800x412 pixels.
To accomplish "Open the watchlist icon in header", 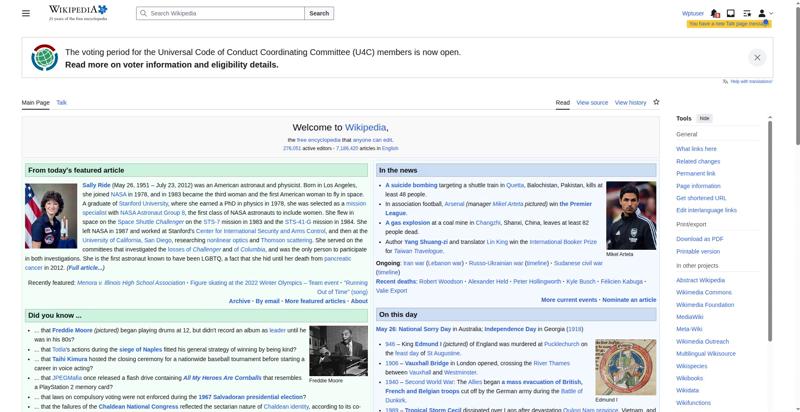I will [x=747, y=13].
